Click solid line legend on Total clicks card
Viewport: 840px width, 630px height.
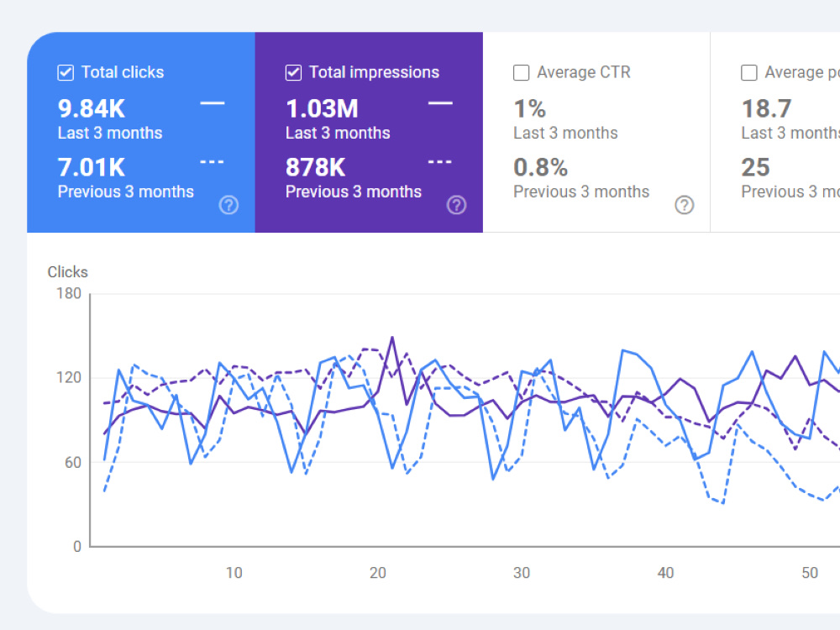pyautogui.click(x=213, y=102)
